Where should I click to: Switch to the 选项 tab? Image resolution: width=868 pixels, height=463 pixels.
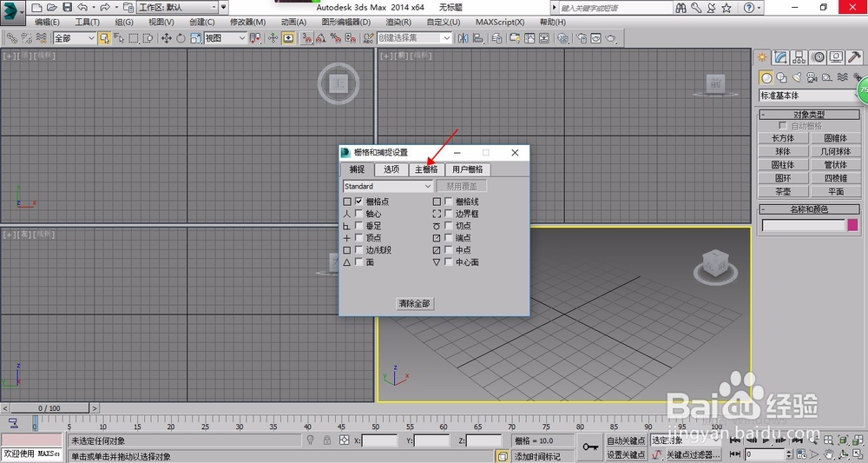click(391, 169)
